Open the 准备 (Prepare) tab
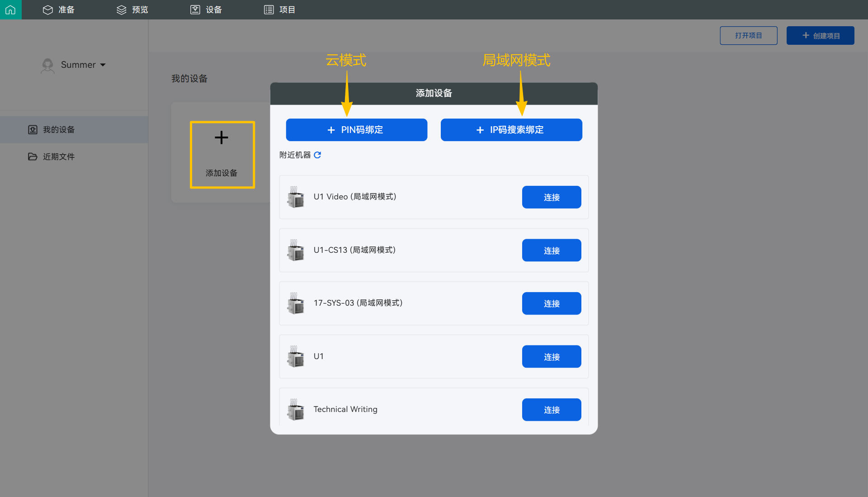 59,9
